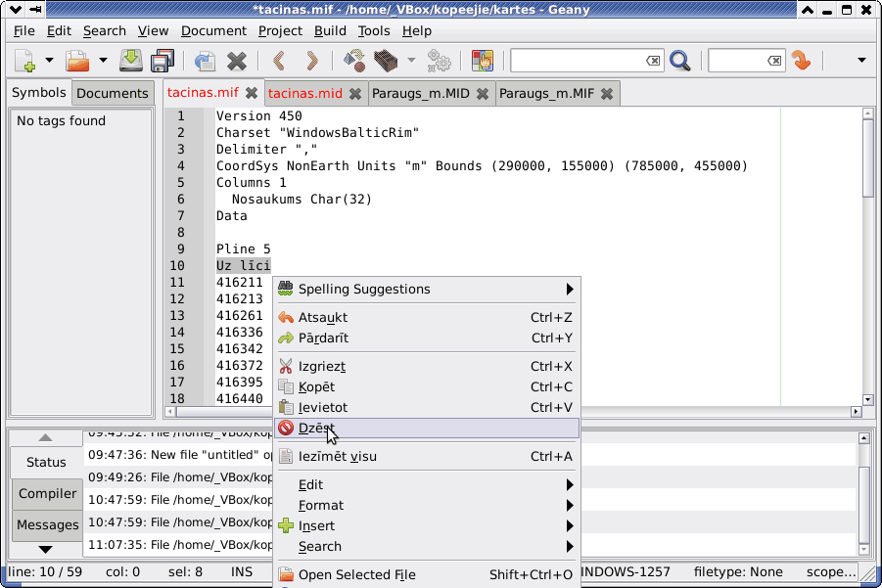Open the View menu
882x588 pixels.
tap(153, 31)
